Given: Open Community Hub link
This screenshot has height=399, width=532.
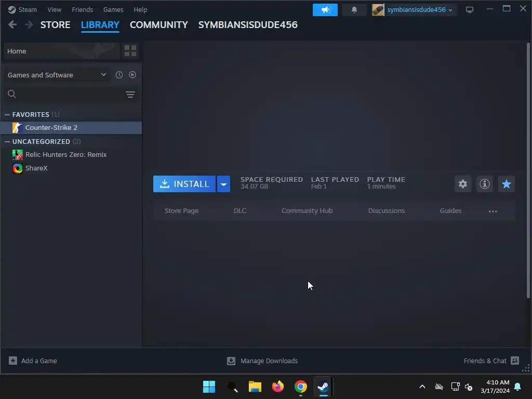Looking at the screenshot, I should tap(307, 211).
